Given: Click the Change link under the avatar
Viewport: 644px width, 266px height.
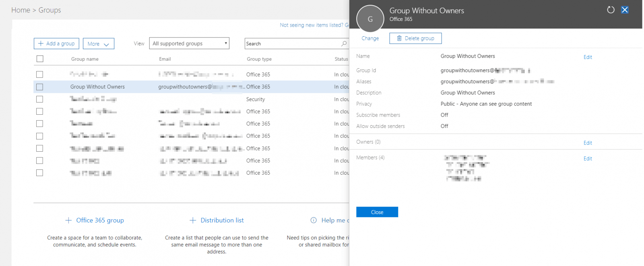Looking at the screenshot, I should [x=370, y=38].
